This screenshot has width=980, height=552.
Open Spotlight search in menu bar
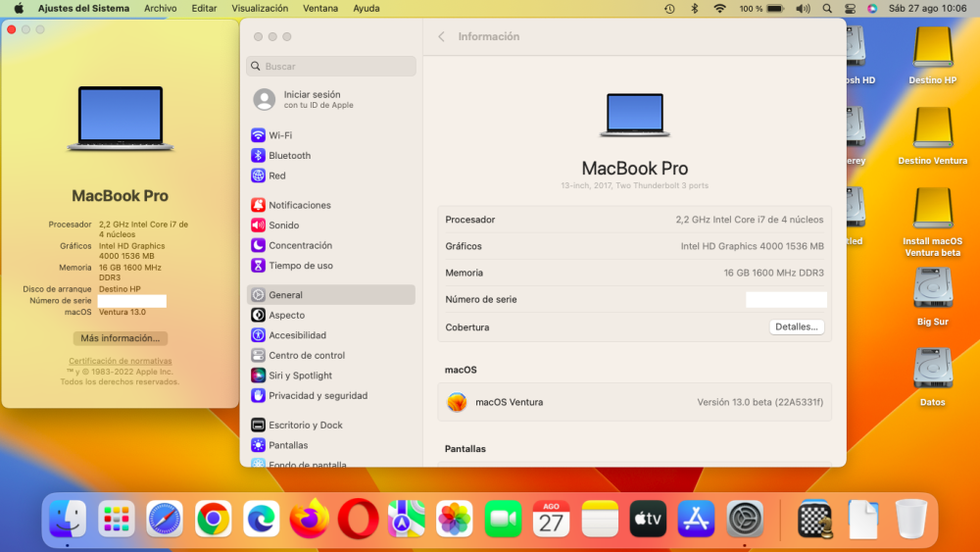(x=827, y=9)
